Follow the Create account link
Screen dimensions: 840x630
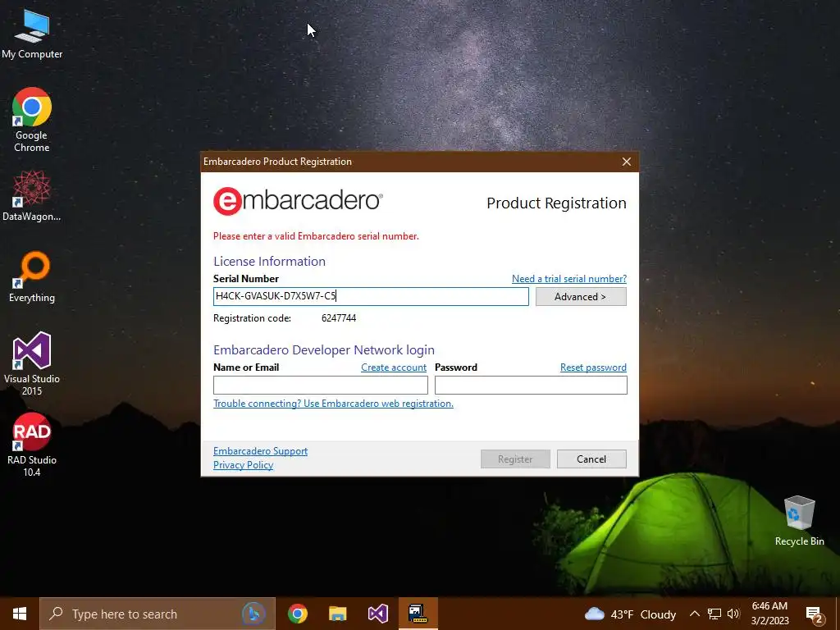pyautogui.click(x=394, y=367)
